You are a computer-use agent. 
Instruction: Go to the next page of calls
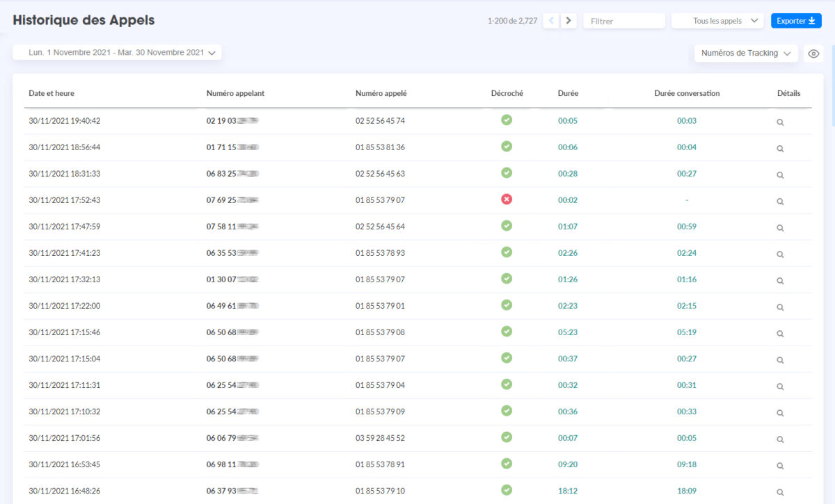(x=568, y=21)
